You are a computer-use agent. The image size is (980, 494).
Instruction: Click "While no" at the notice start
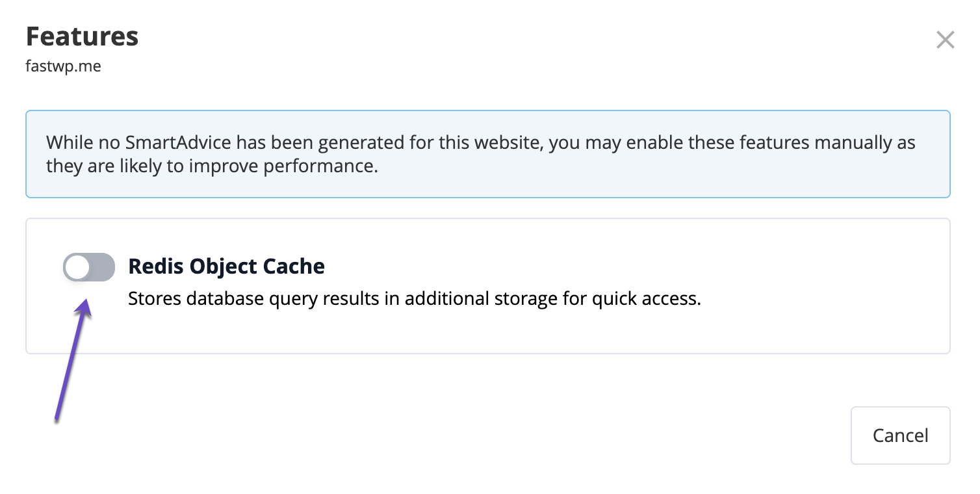73,142
